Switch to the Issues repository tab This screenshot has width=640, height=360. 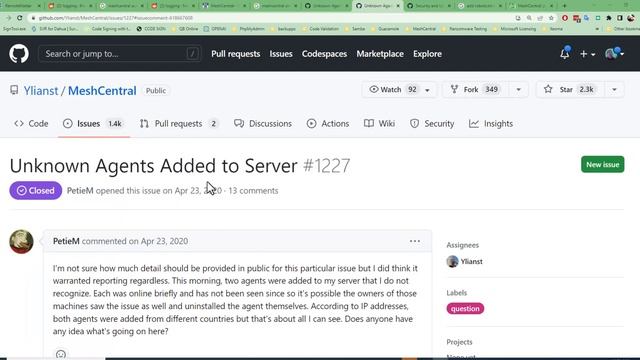coord(93,124)
